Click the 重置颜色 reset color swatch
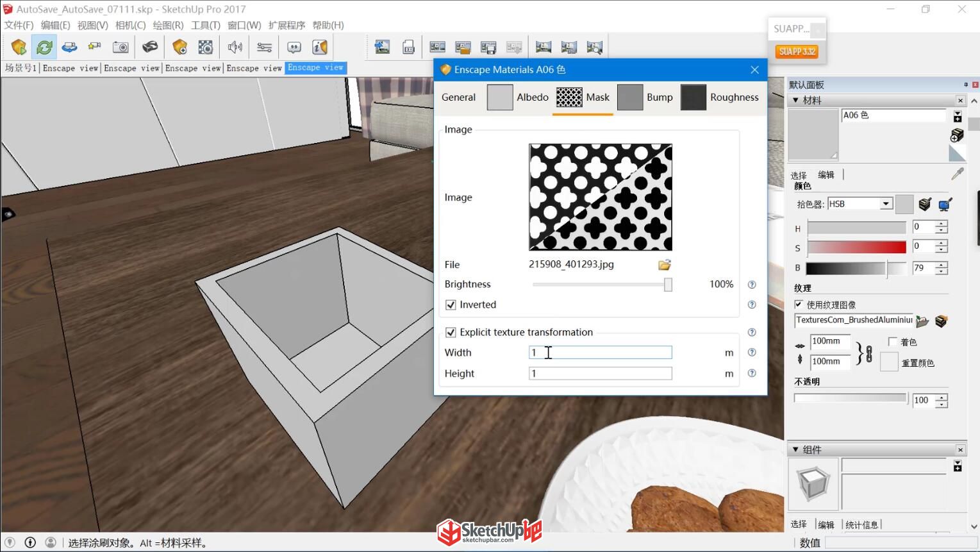The image size is (980, 552). [889, 362]
